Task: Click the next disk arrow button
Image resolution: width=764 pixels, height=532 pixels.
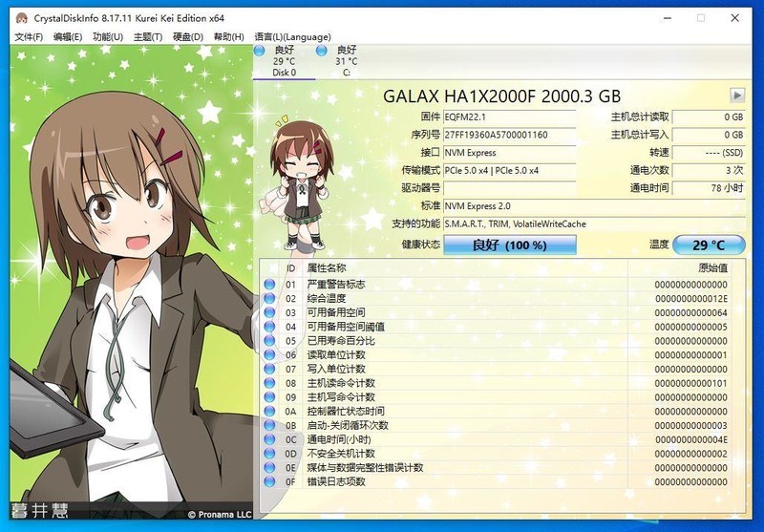Action: click(736, 96)
